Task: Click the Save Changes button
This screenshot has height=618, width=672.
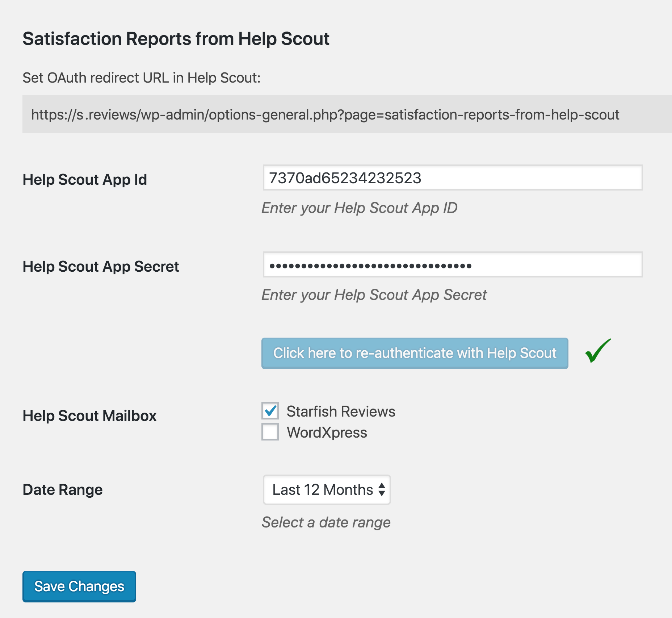Action: (79, 586)
